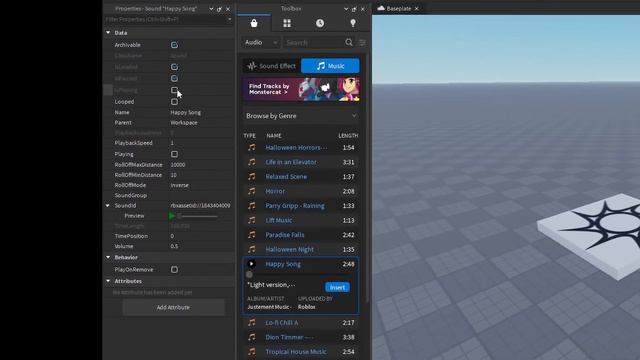Edit the Volume value 0.5
Viewport: 640px width, 360px height.
174,246
